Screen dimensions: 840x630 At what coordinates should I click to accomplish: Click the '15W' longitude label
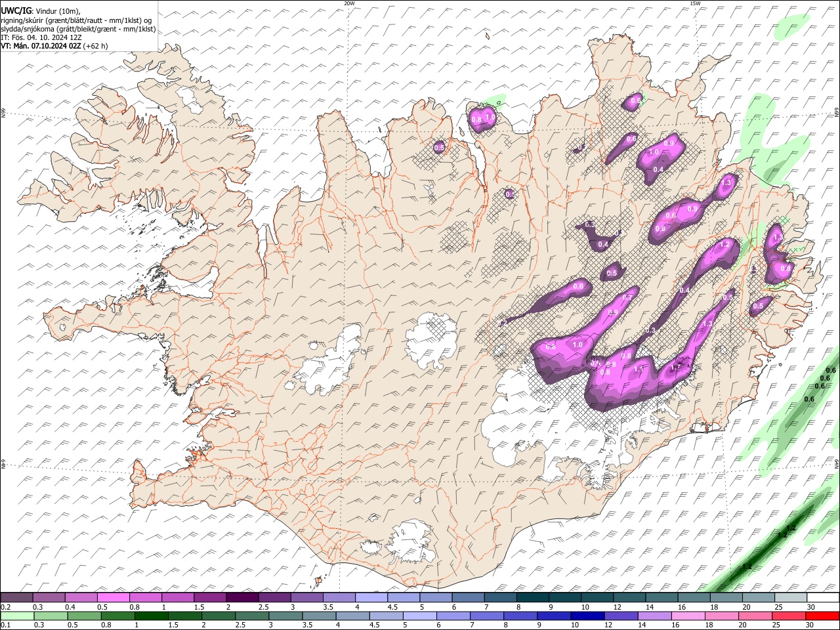coord(694,3)
